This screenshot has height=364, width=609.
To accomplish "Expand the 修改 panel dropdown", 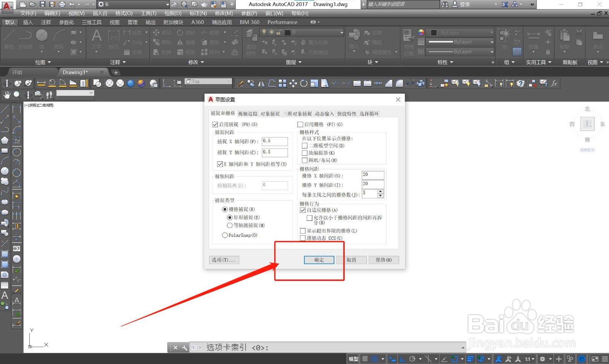I will click(x=196, y=62).
